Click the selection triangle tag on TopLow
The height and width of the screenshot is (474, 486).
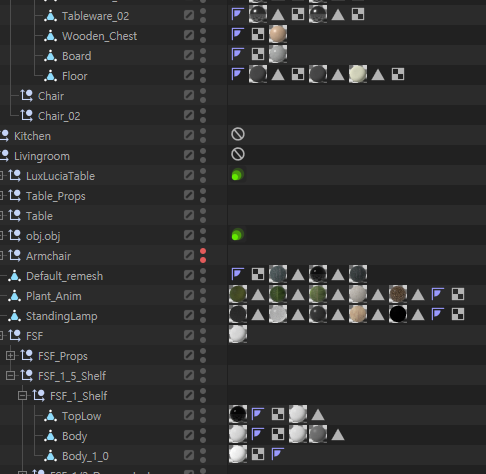318,415
